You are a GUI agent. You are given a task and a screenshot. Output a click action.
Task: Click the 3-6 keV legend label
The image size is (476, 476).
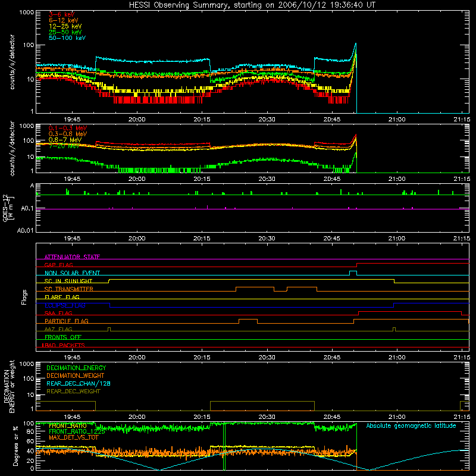click(x=62, y=14)
